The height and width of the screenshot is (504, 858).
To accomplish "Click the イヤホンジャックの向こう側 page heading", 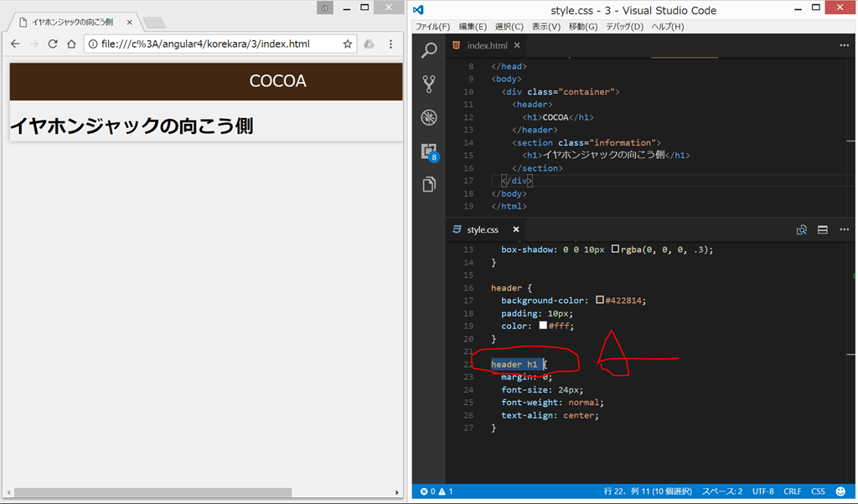I will coord(132,126).
